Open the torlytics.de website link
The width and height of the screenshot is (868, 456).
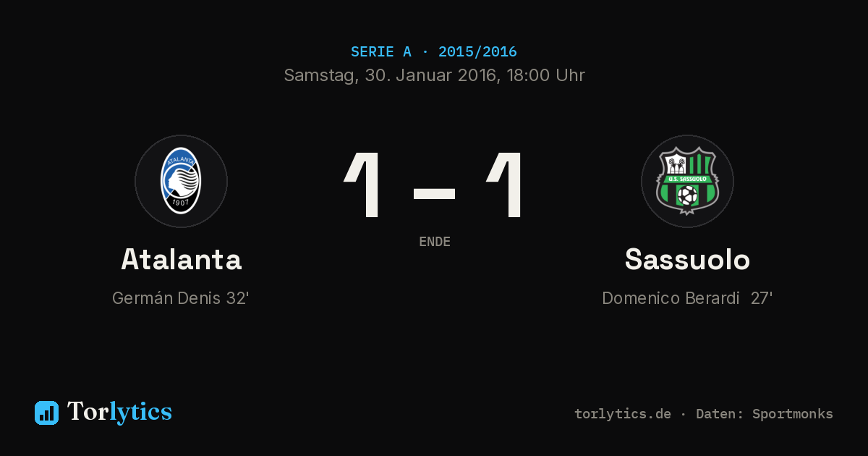(623, 414)
